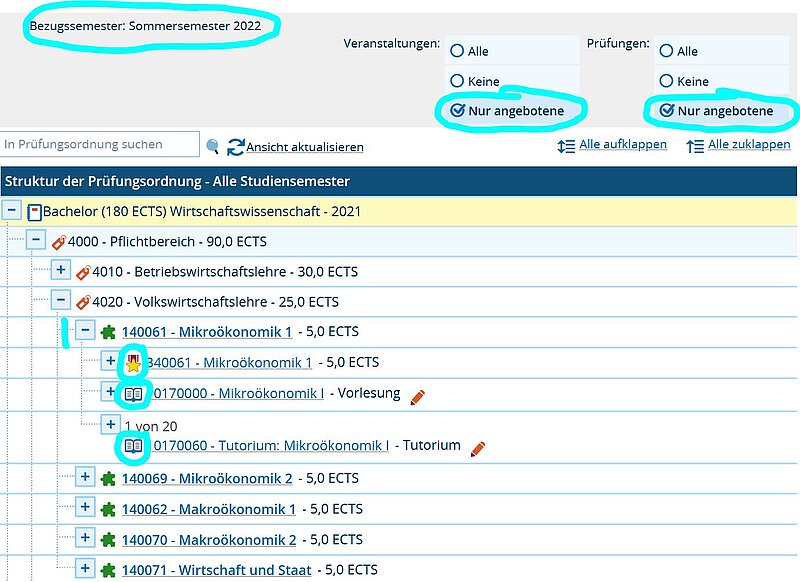Click book icon beside Tutorium: Mikroökonomik I
This screenshot has height=582, width=800.
[133, 446]
